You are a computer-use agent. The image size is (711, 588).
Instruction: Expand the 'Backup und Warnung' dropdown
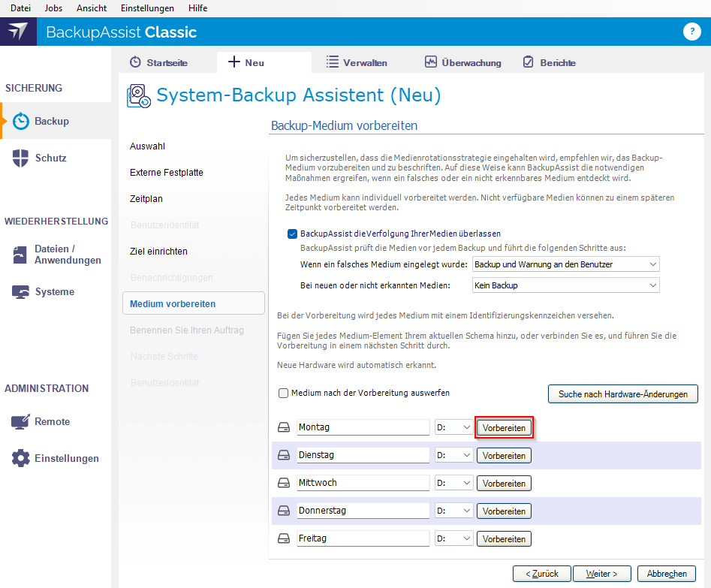565,264
